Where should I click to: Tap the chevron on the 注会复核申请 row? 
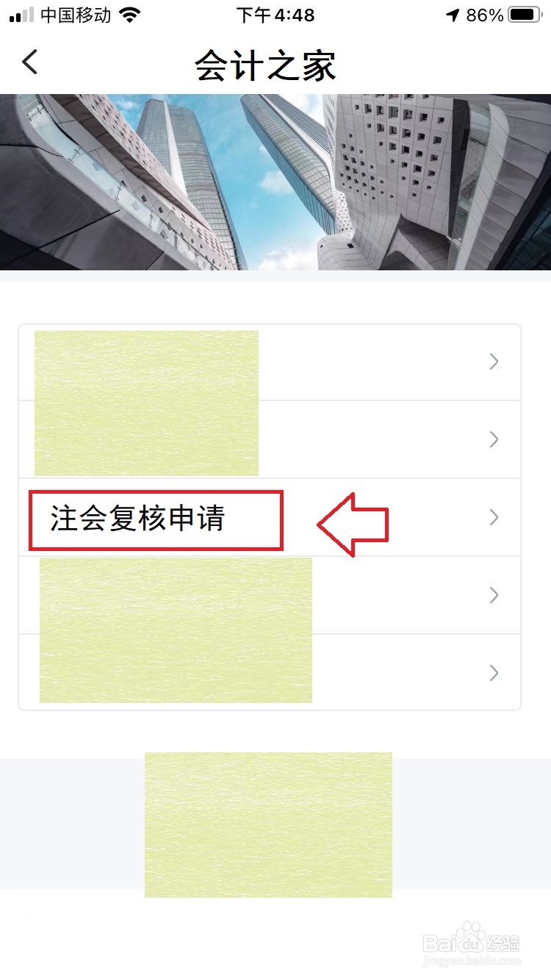494,517
